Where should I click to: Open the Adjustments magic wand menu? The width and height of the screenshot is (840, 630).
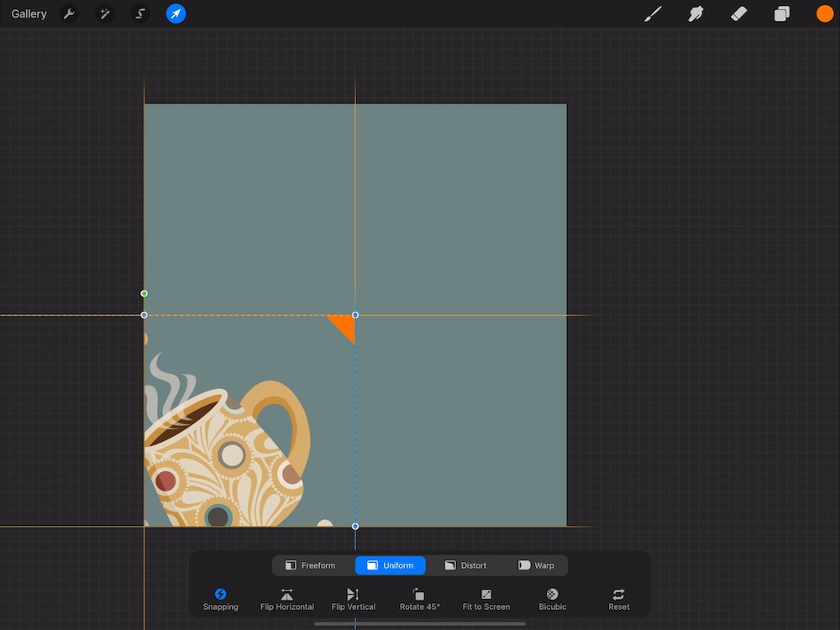104,14
